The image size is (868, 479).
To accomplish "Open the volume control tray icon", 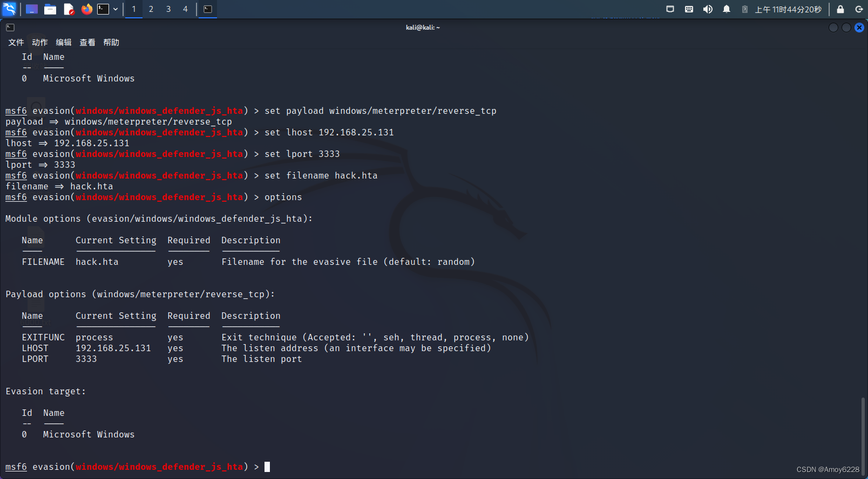I will (708, 9).
